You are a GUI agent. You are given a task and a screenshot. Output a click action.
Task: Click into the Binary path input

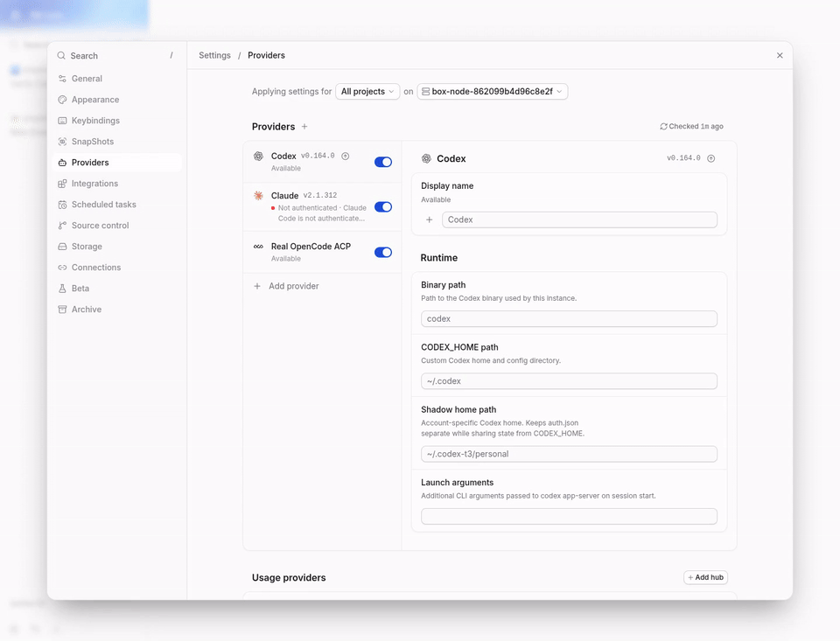569,318
